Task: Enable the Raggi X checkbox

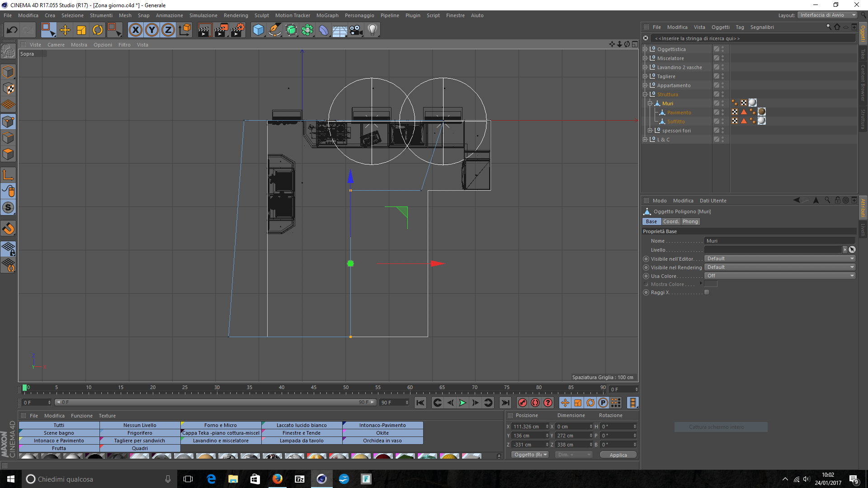Action: [707, 292]
